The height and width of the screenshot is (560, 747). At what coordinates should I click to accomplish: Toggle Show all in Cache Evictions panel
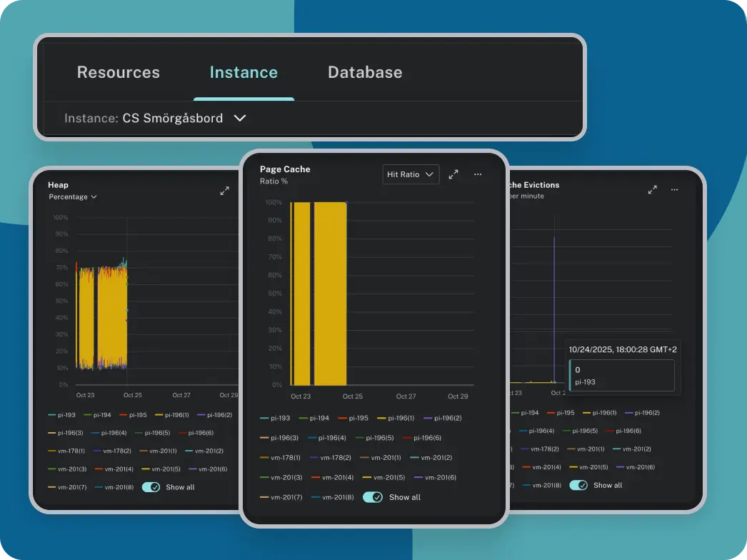click(x=578, y=485)
